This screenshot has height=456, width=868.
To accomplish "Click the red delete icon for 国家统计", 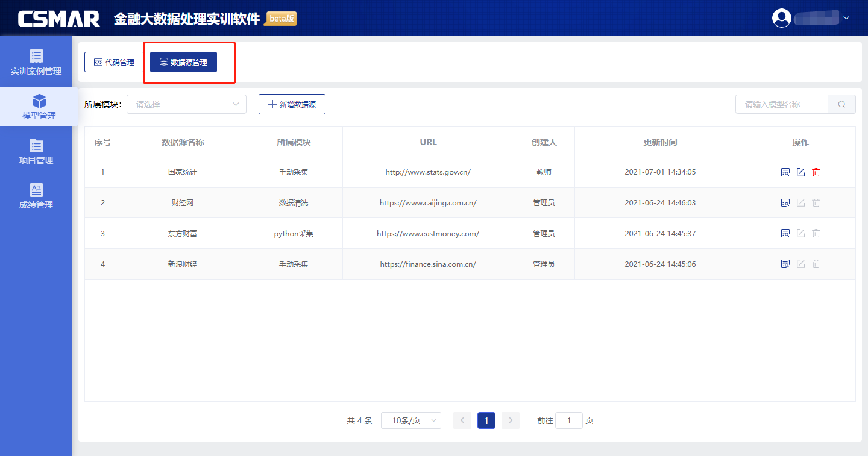I will 816,172.
